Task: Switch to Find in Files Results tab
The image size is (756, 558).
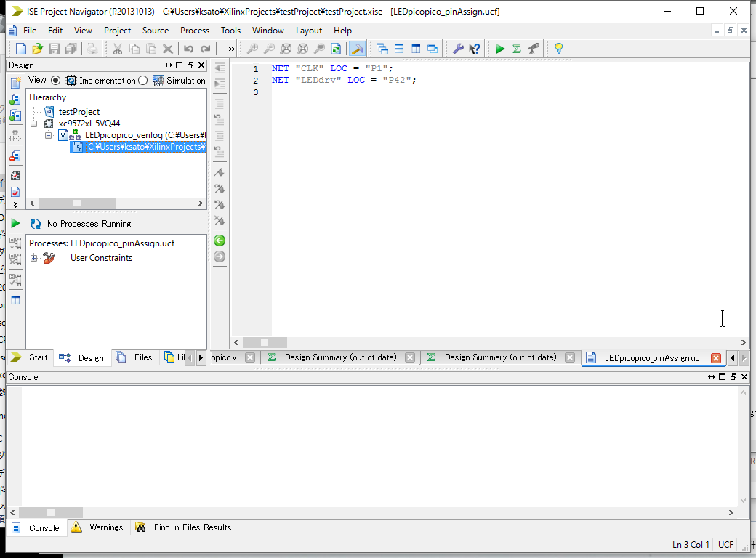Action: (x=184, y=527)
